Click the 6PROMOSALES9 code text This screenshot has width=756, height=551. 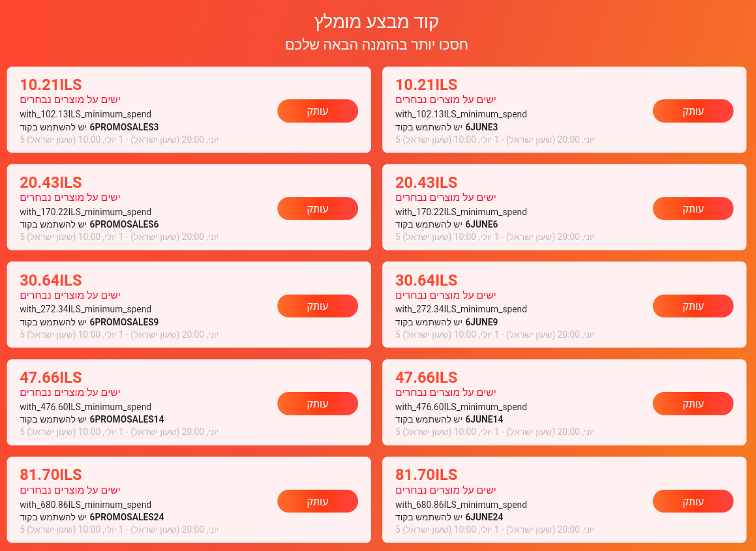[x=124, y=322]
